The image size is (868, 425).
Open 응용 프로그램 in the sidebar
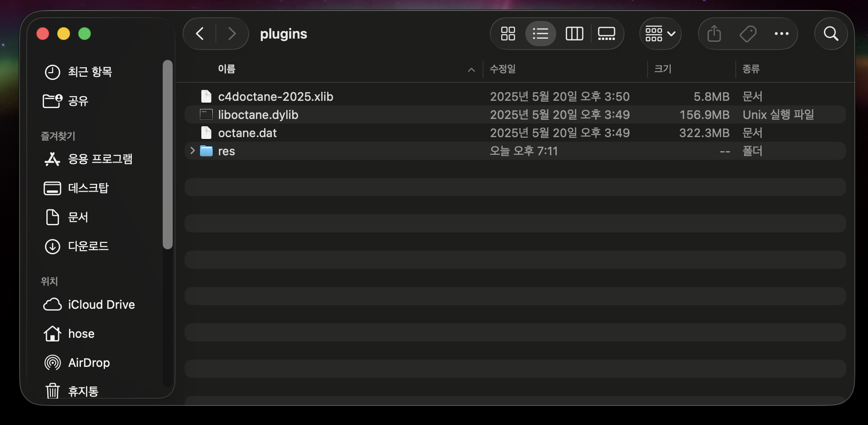point(100,159)
